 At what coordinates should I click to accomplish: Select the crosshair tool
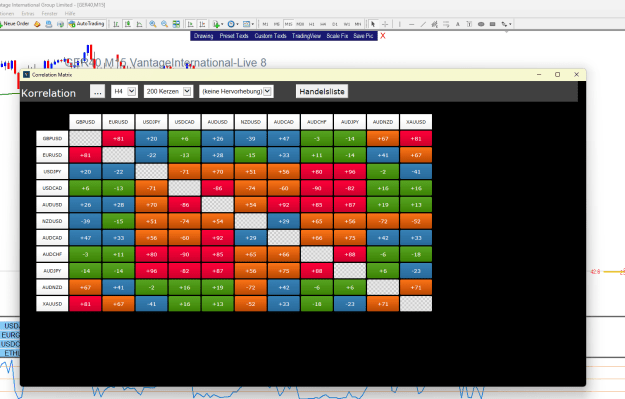click(385, 24)
